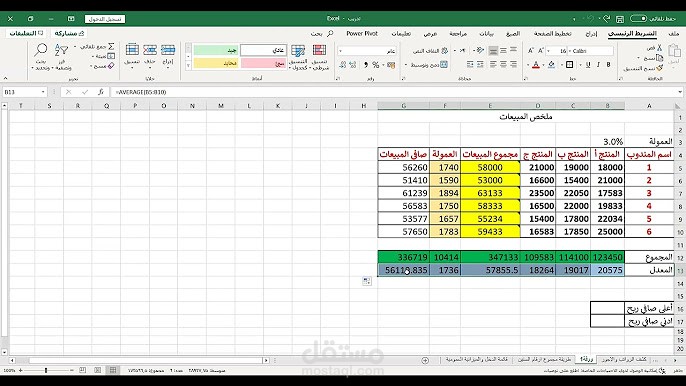Apply Percent style
This screenshot has width=686, height=386.
click(x=376, y=65)
